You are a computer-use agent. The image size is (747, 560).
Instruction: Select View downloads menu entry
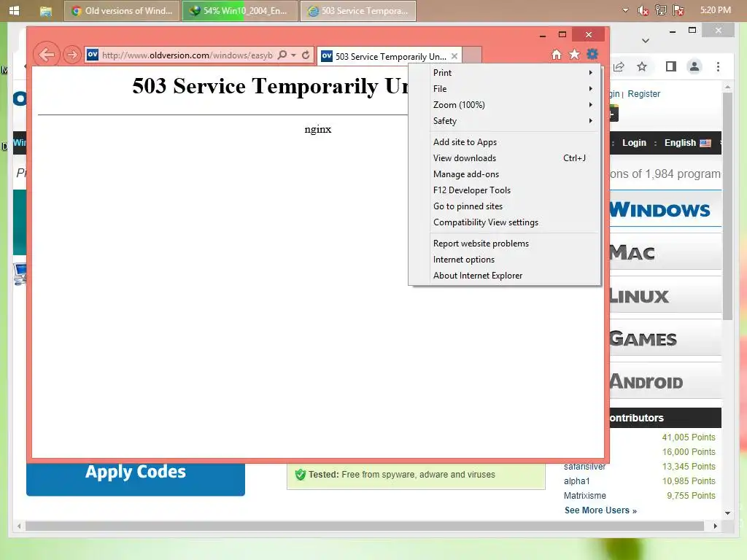tap(505, 158)
